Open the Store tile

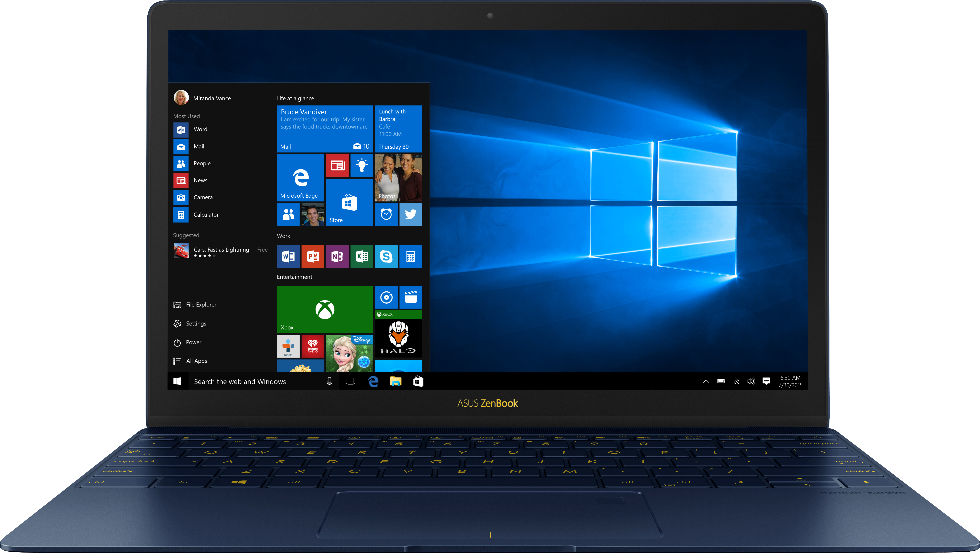[x=349, y=202]
